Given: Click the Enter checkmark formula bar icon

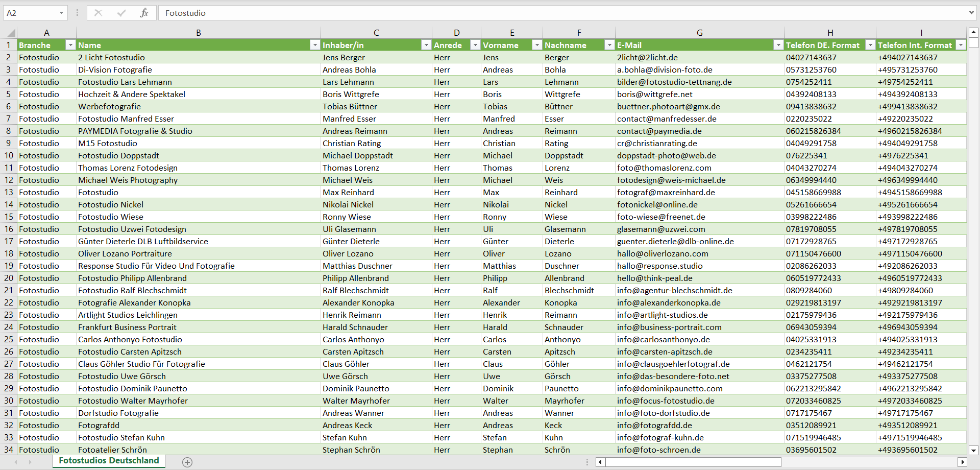Looking at the screenshot, I should click(121, 13).
